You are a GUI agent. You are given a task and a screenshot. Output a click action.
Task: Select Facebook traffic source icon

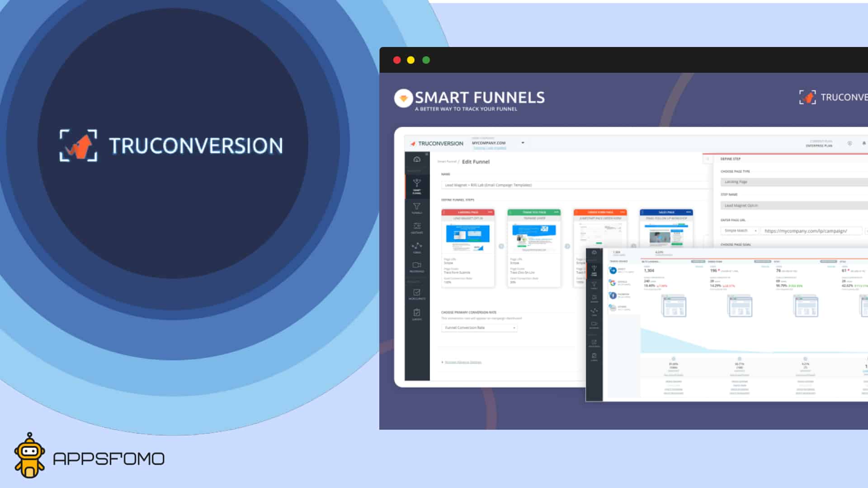pos(613,296)
